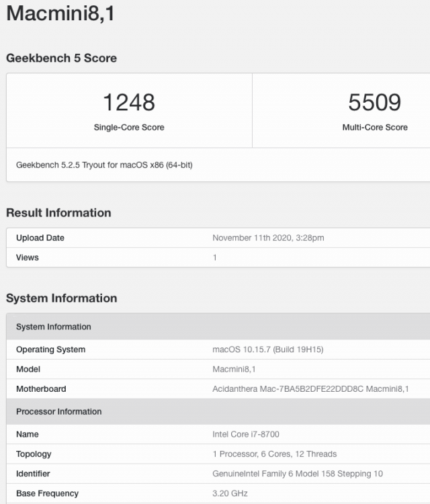This screenshot has height=504, width=430.
Task: Select the Acidanthera Mac-7BA5B2DFE22DDD8C motherboard value
Action: click(x=310, y=389)
